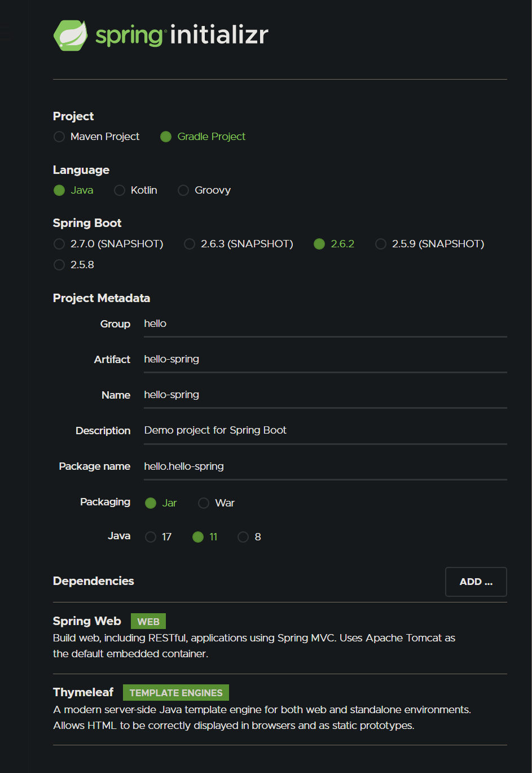Screen dimensions: 532x773
Task: Click the Thymeleaf description text
Action: (262, 718)
